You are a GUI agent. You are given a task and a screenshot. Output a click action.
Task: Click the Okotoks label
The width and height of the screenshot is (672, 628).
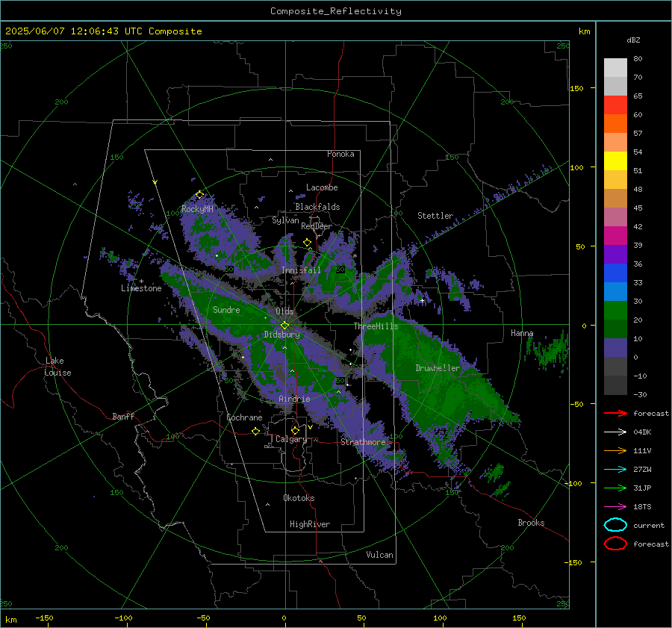299,498
